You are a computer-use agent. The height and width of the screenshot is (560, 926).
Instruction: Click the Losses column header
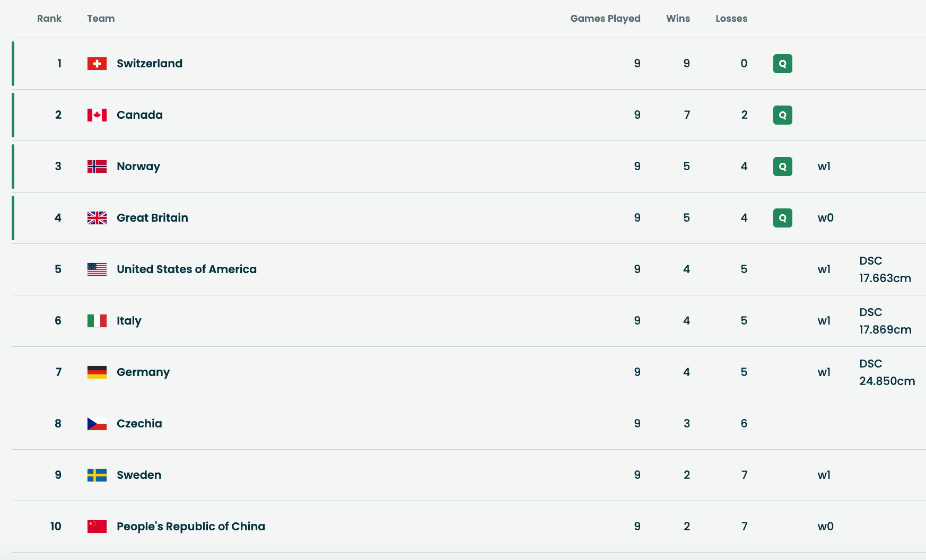pos(731,19)
